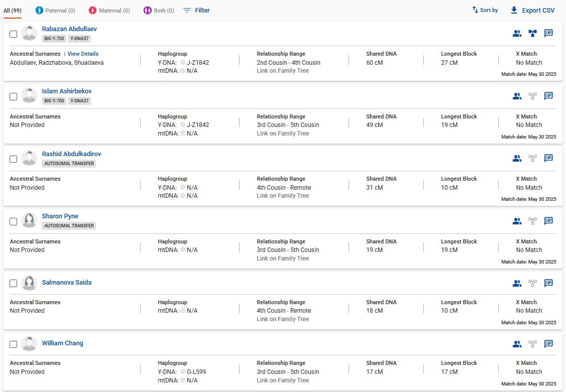
Task: Select checkbox for Rashid Abdulkadirov
Action: (x=14, y=159)
